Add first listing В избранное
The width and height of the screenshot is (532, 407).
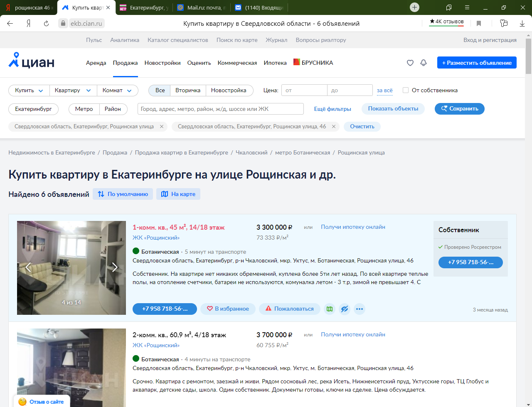pos(228,309)
